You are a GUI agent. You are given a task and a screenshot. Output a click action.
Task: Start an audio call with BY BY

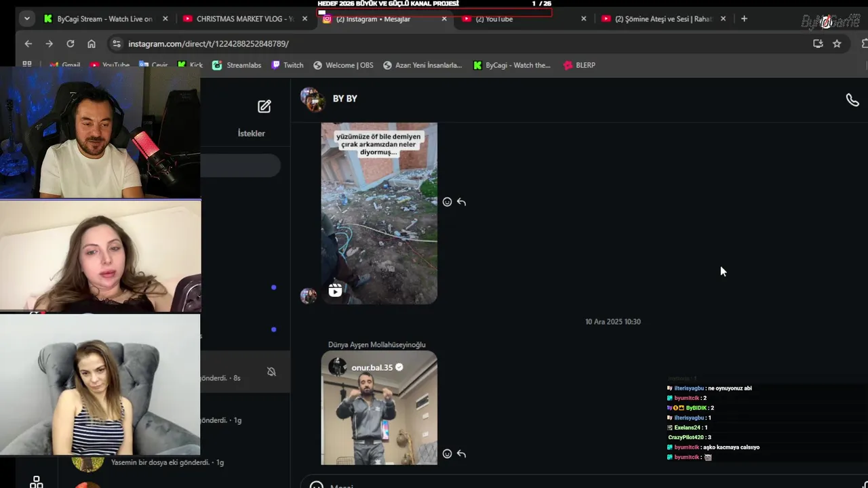852,100
